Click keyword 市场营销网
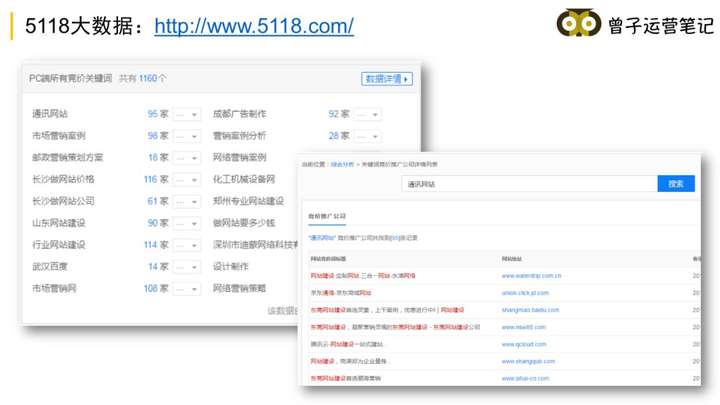This screenshot has height=405, width=720. 54,288
